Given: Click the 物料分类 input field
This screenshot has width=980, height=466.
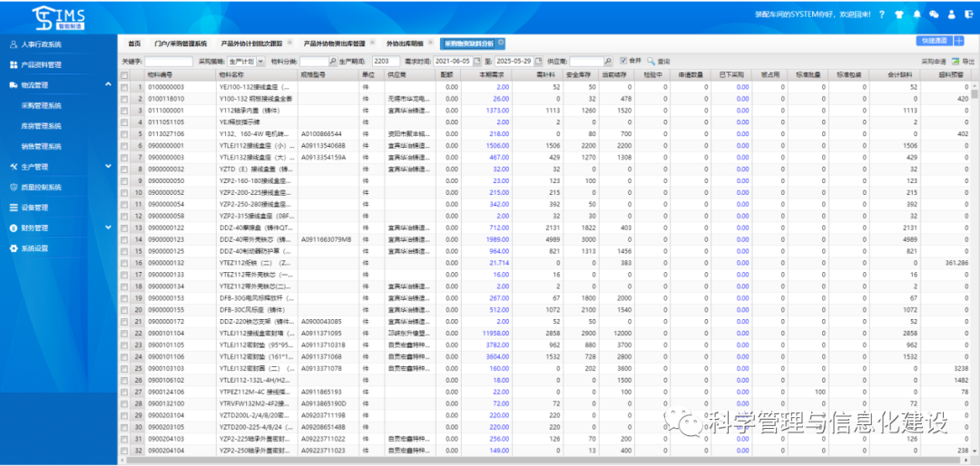Looking at the screenshot, I should pyautogui.click(x=314, y=62).
